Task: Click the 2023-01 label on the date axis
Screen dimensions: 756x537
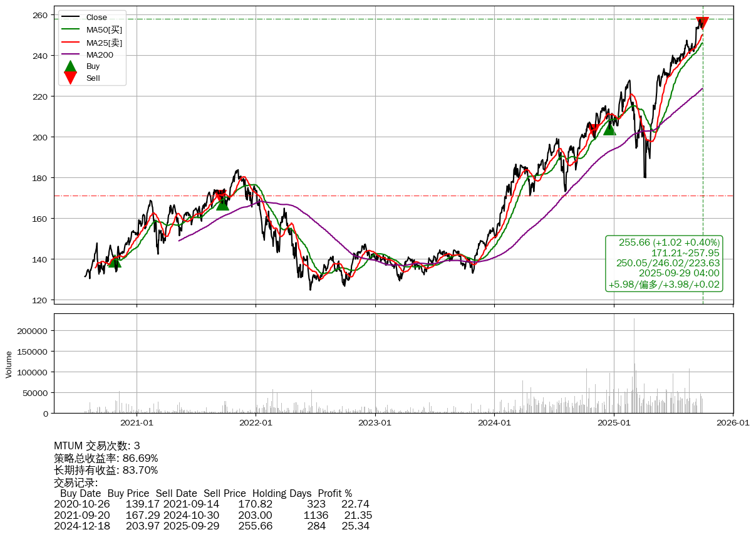Action: coord(375,423)
